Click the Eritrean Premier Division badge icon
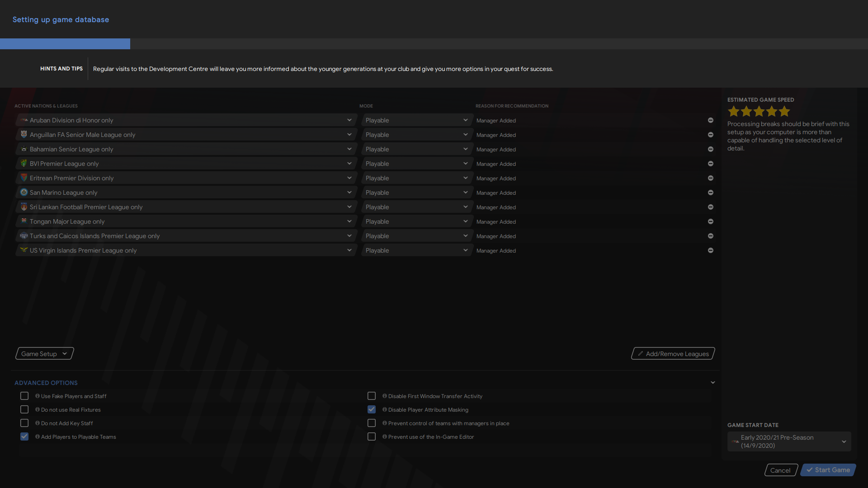This screenshot has width=868, height=488. tap(24, 178)
